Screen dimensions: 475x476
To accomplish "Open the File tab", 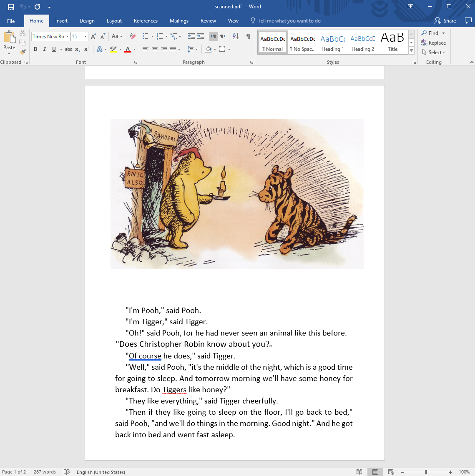I will (x=11, y=21).
